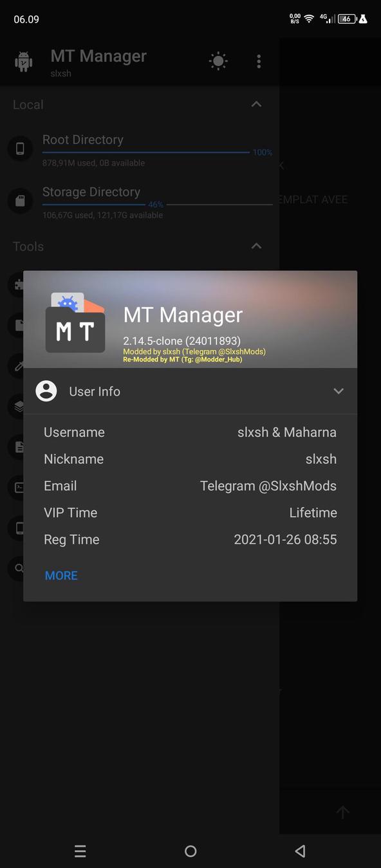This screenshot has width=381, height=868.
Task: Go home with the circle navigation button
Action: [x=190, y=851]
